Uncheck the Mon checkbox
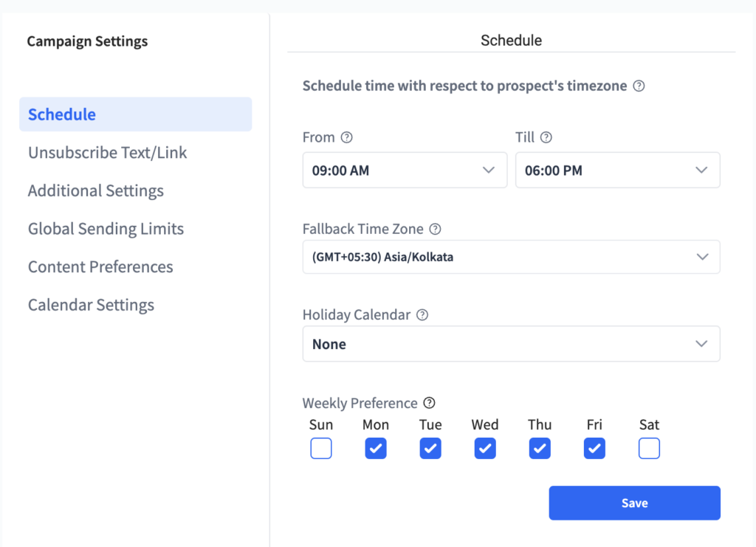Screen dimensions: 756x547 tap(376, 448)
